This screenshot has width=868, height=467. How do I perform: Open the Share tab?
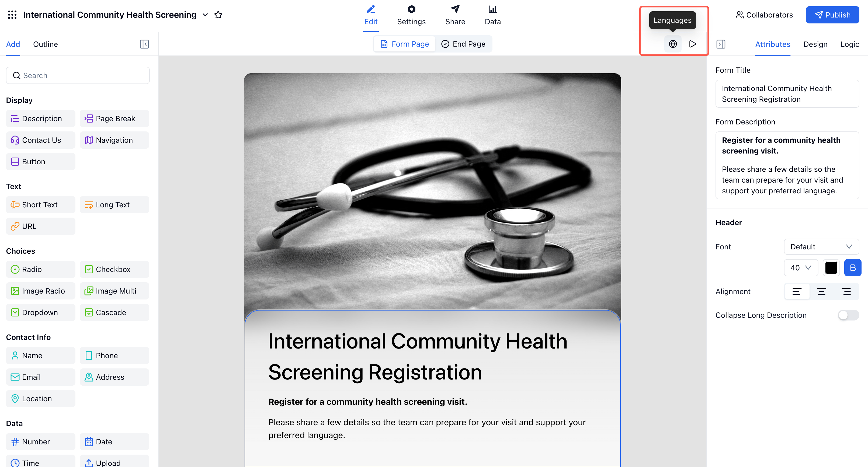[455, 16]
